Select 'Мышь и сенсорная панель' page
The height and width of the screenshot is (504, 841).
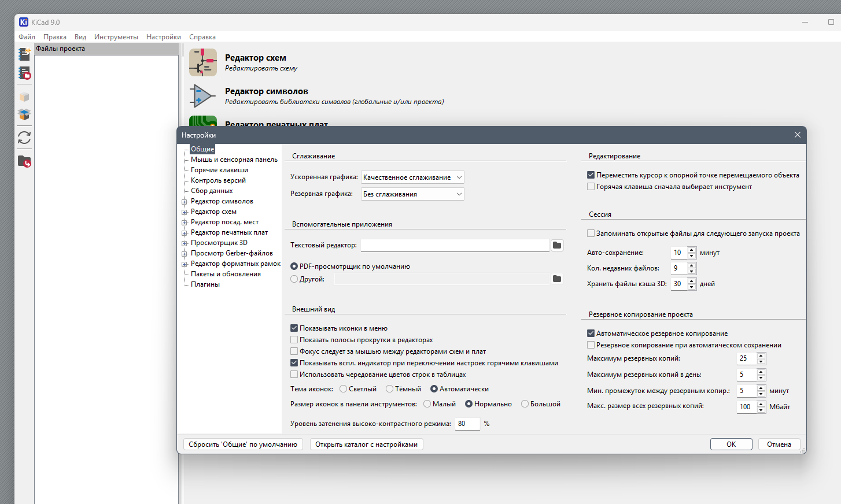point(234,160)
